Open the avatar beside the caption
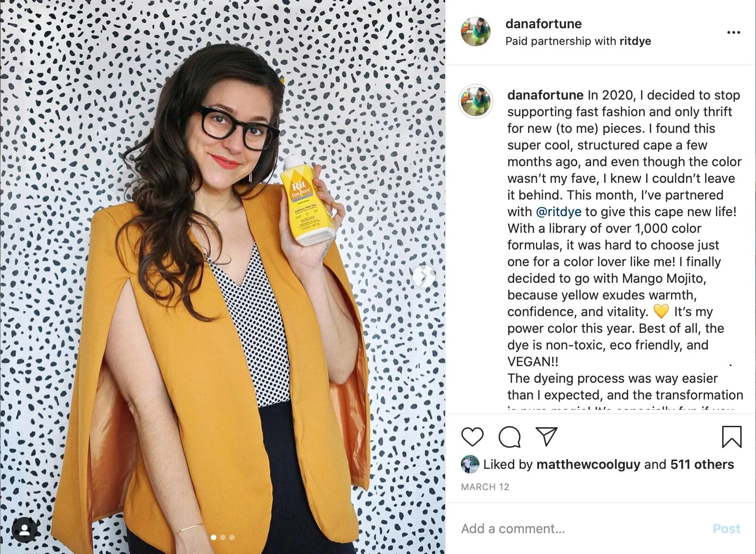This screenshot has width=756, height=554. click(476, 101)
